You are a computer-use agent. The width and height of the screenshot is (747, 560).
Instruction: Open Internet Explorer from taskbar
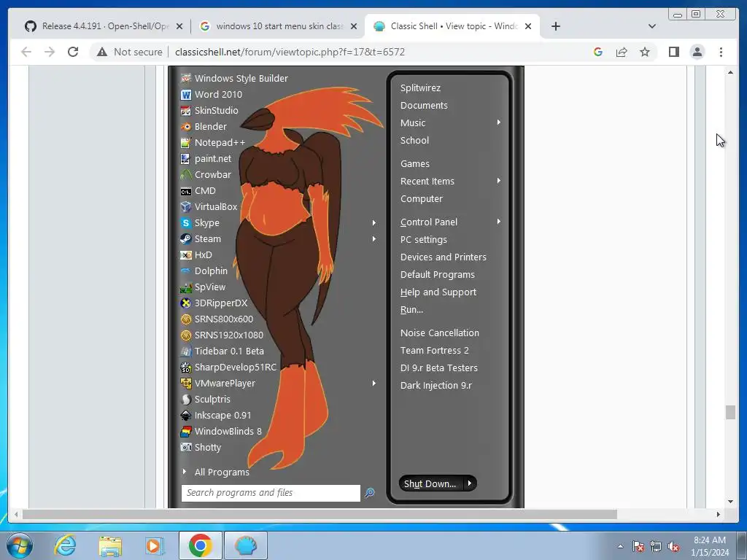point(65,545)
